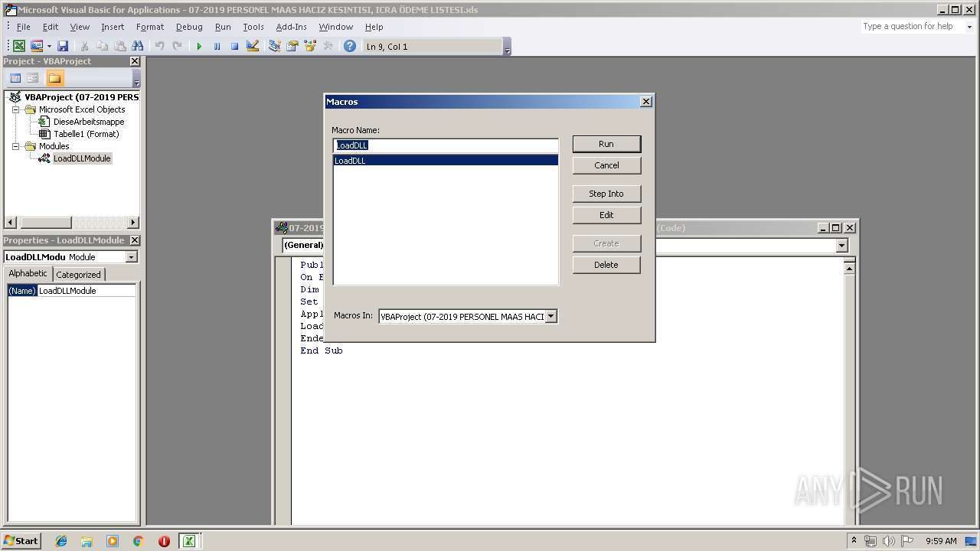Open the Edit menu

click(51, 27)
